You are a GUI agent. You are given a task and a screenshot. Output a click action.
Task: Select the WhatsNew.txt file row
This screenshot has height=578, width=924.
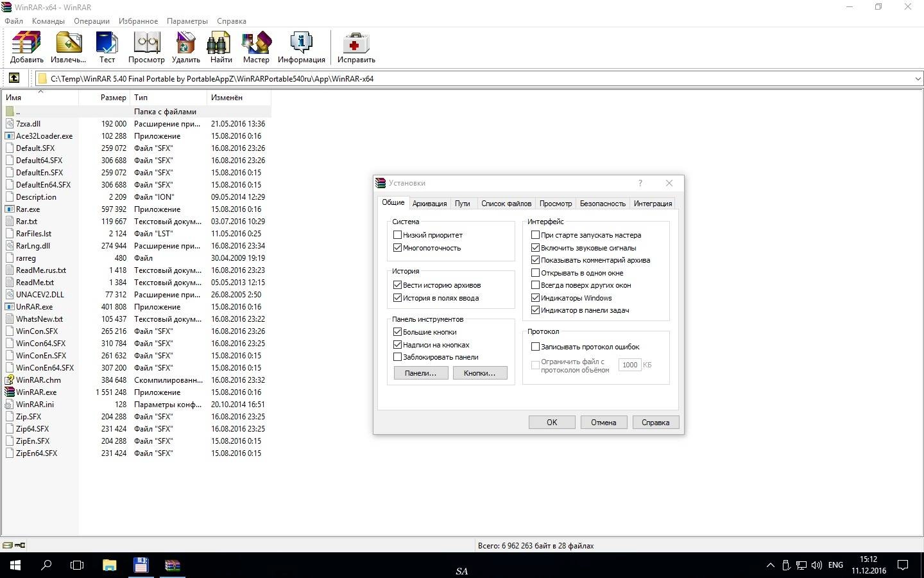tap(137, 319)
